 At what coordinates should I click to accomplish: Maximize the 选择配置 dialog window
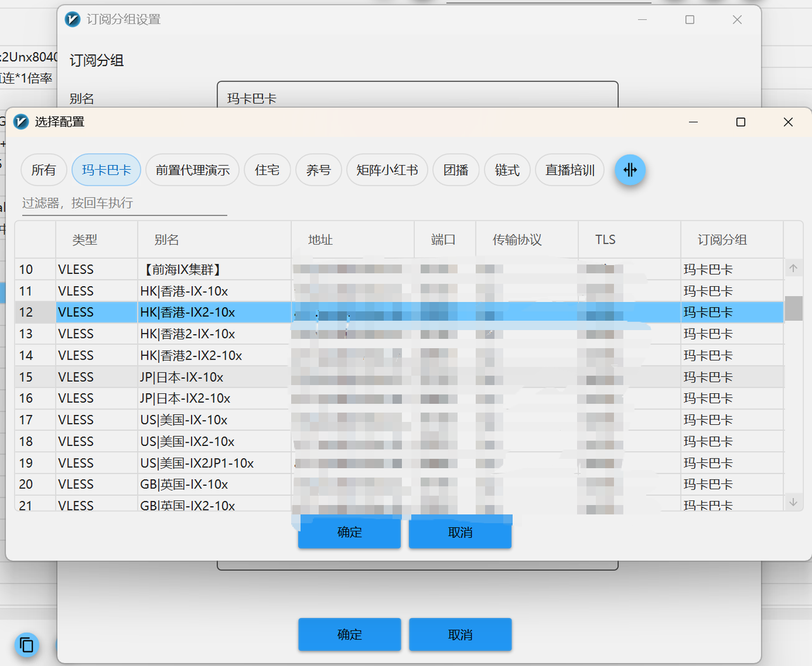tap(740, 122)
